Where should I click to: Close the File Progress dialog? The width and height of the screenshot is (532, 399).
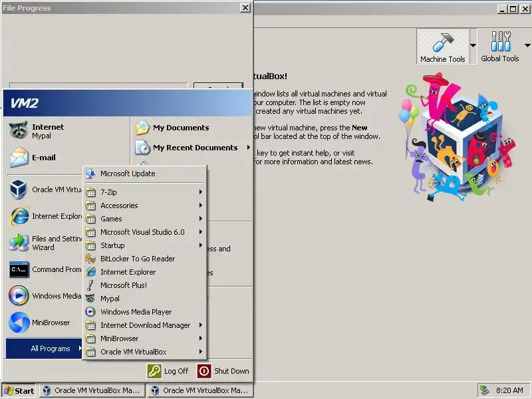pos(245,7)
